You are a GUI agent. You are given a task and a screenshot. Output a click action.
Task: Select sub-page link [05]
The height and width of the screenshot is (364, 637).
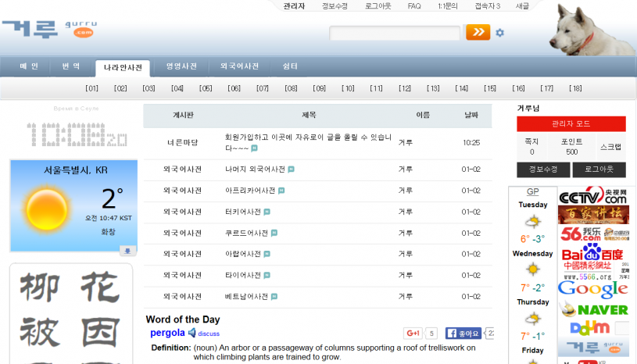pos(206,88)
